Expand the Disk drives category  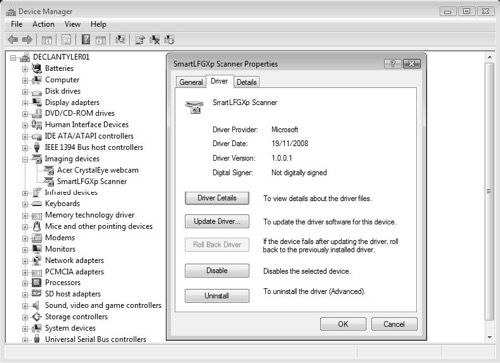point(25,92)
